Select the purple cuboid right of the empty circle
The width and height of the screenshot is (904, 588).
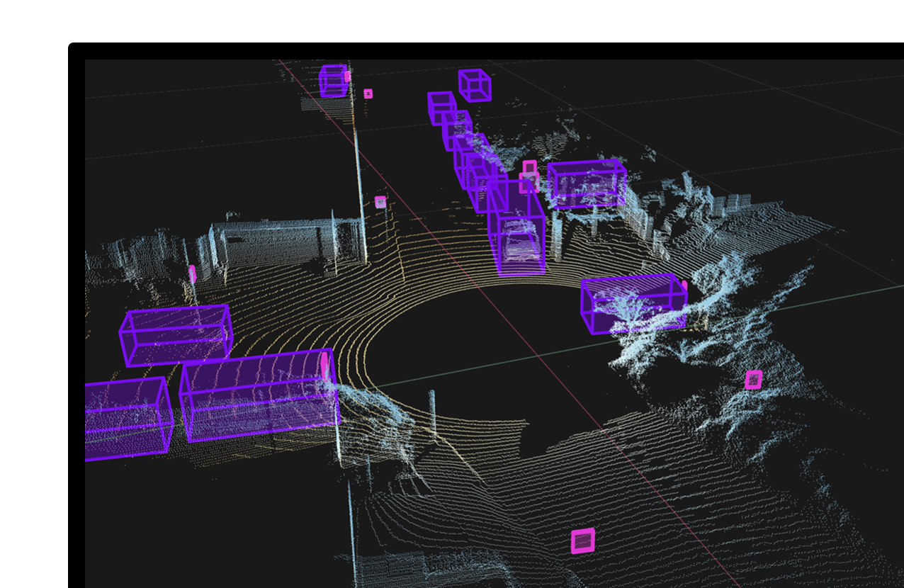pos(633,304)
